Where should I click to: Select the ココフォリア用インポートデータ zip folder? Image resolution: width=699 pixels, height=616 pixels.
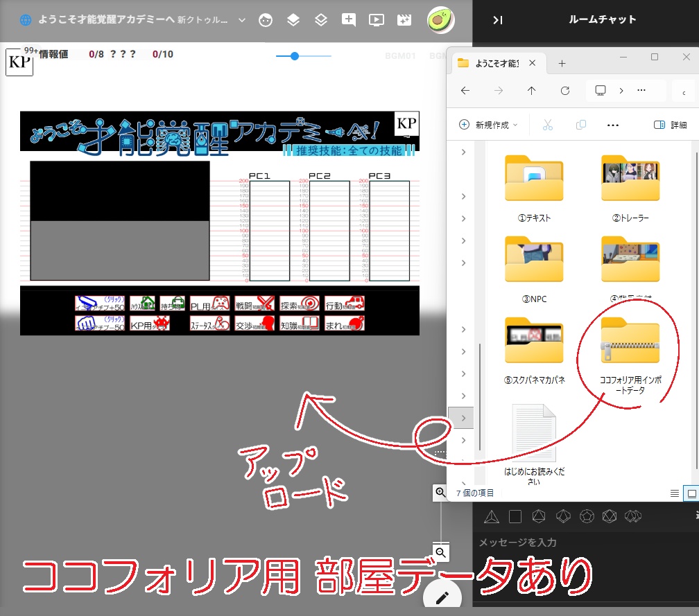(630, 355)
